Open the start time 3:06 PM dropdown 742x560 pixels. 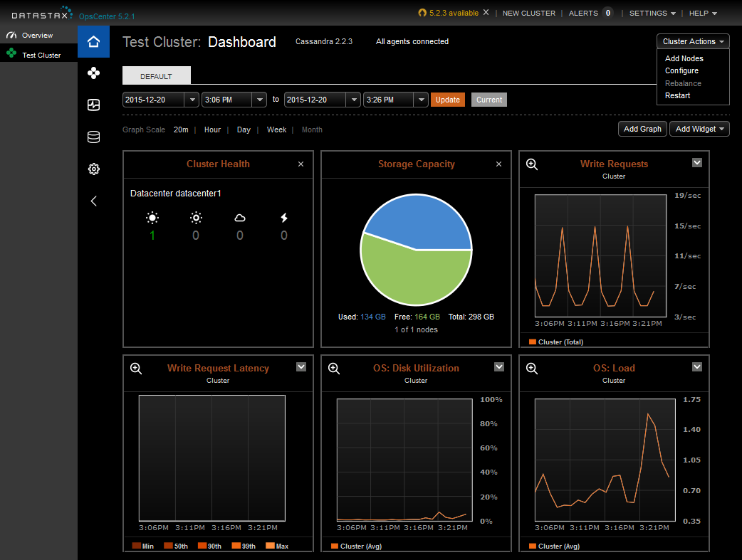point(259,100)
